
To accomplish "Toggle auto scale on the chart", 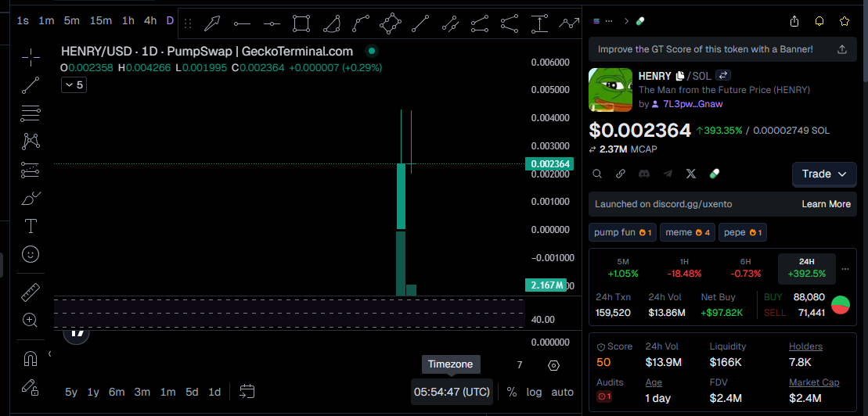I will click(x=563, y=393).
